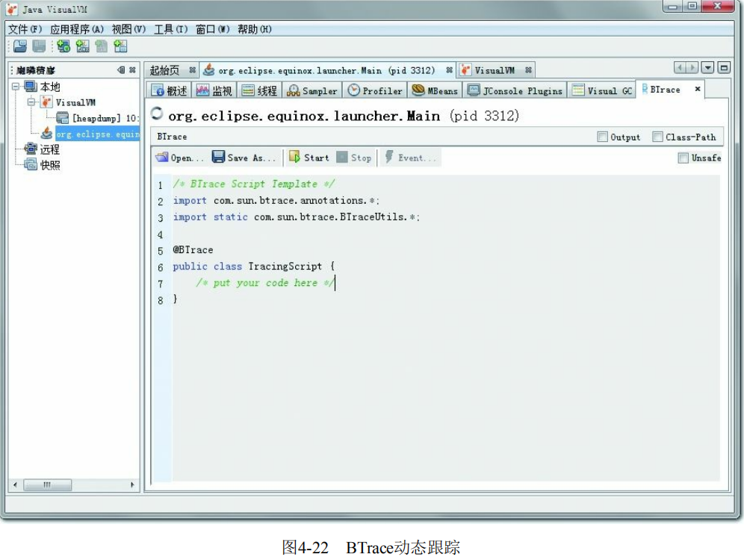Select VisualVM node in tree
Viewport: 744px width, 560px height.
coord(75,102)
